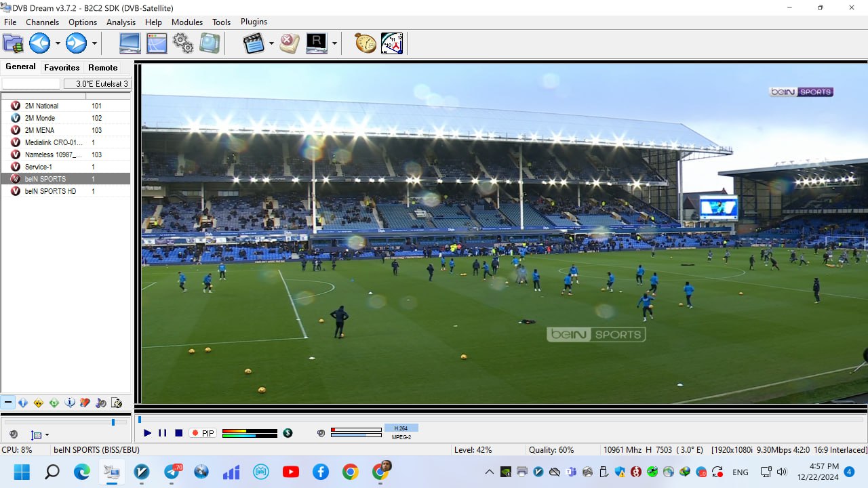This screenshot has width=868, height=488.
Task: Click the speaker icon beside buffer bars
Action: [321, 433]
